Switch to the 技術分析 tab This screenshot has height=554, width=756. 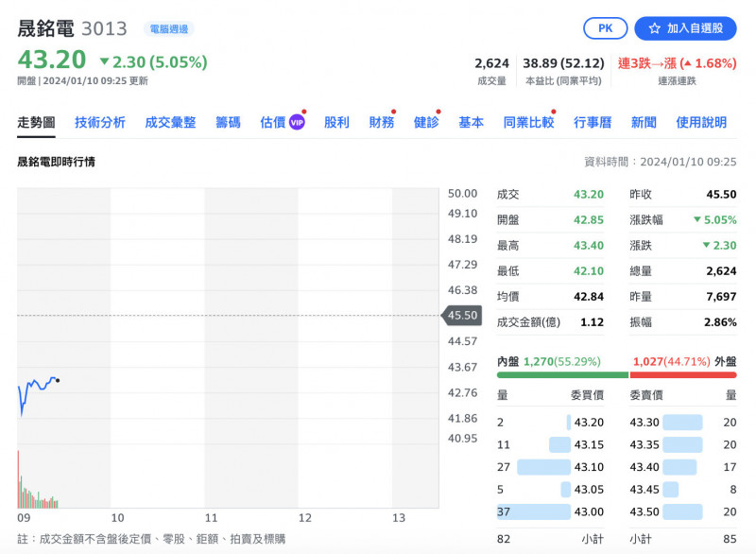(100, 123)
